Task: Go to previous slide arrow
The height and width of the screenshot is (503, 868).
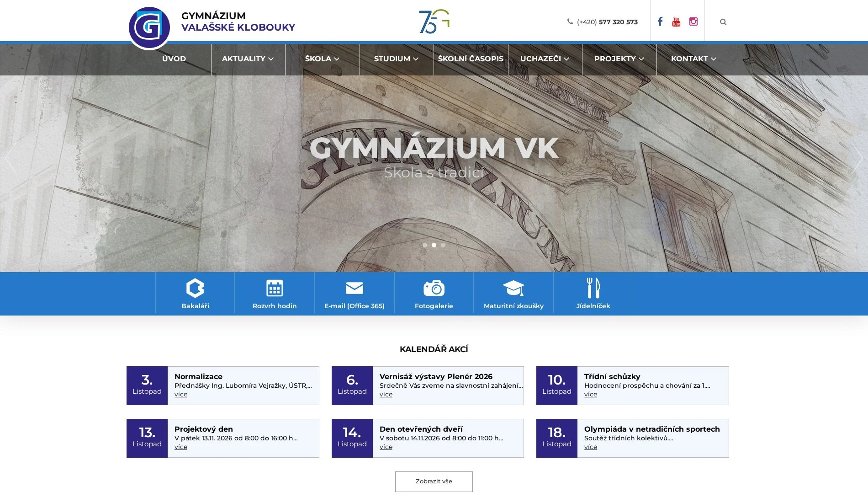Action: (11, 158)
